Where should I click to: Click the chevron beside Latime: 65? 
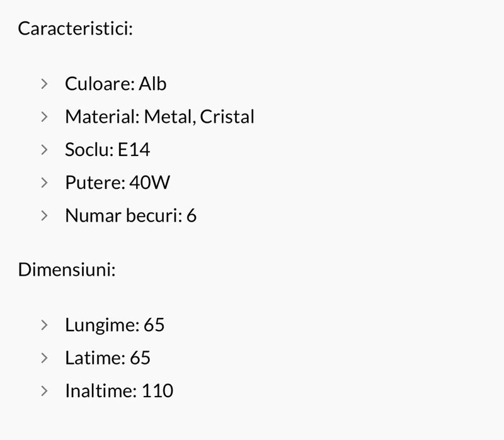click(43, 358)
